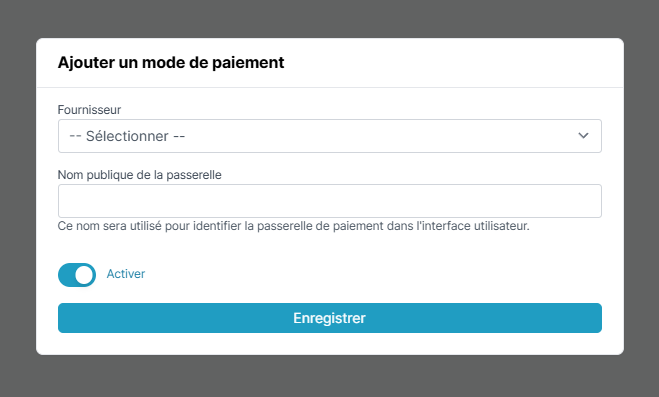Toggle the Activer switch off
This screenshot has width=659, height=397.
point(77,275)
